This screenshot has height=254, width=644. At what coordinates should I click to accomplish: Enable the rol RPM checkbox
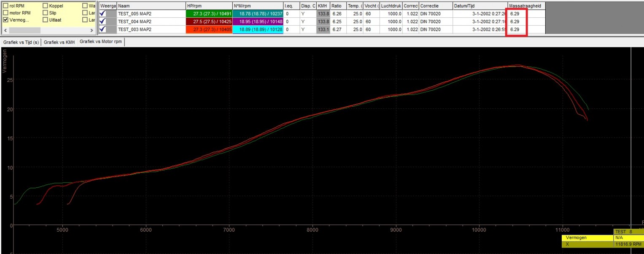click(5, 6)
